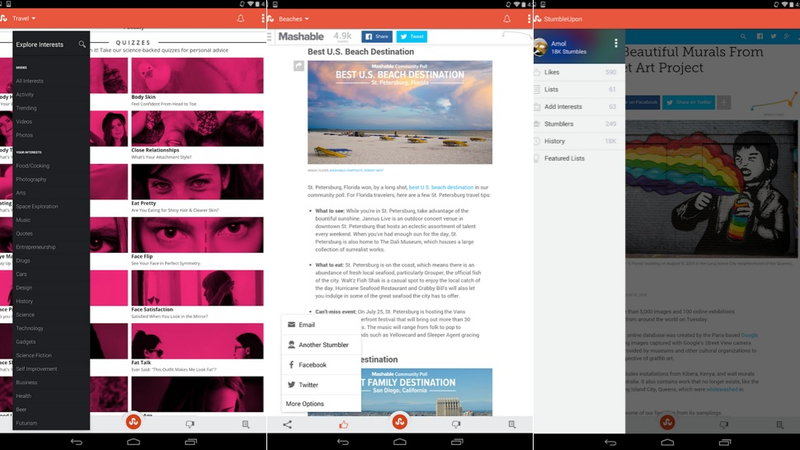Select Activity in explore panel
This screenshot has height=450, width=800.
coord(24,94)
